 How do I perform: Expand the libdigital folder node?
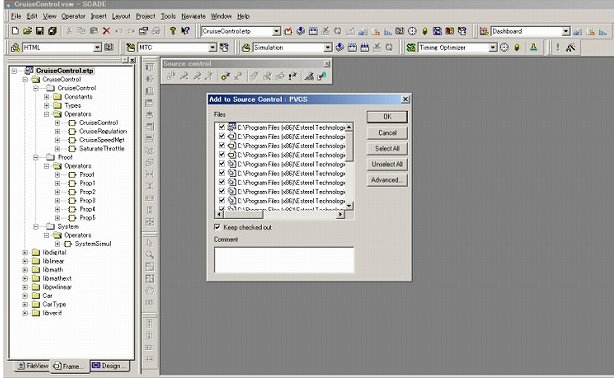(x=25, y=252)
